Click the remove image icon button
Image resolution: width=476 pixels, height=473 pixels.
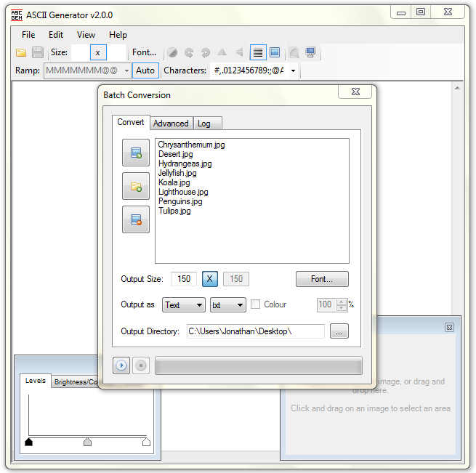[x=136, y=219]
